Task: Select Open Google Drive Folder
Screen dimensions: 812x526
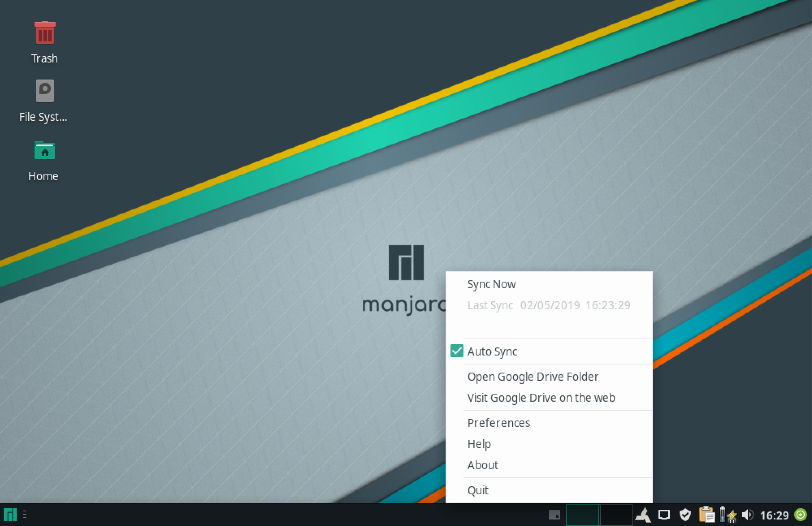Action: (549, 377)
